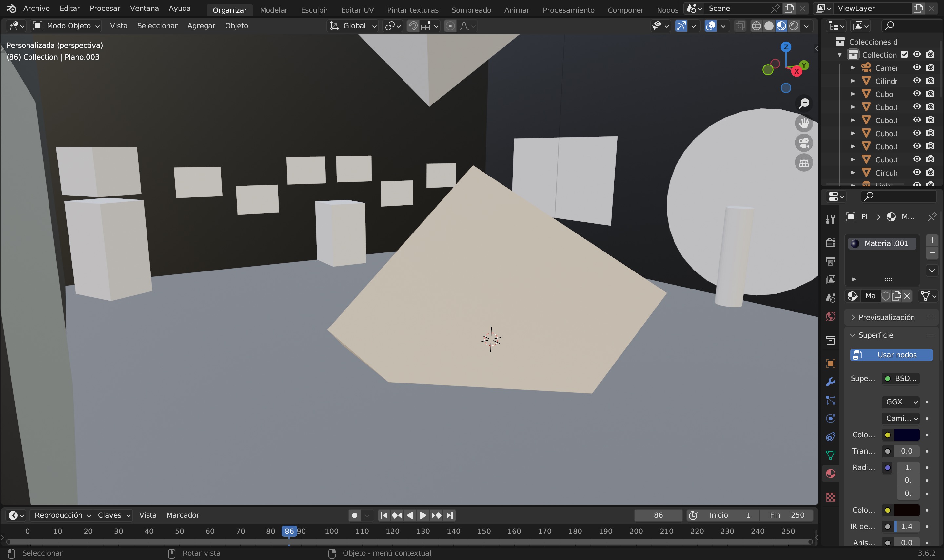Click the Fin frame 250 field
This screenshot has width=944, height=560.
787,515
